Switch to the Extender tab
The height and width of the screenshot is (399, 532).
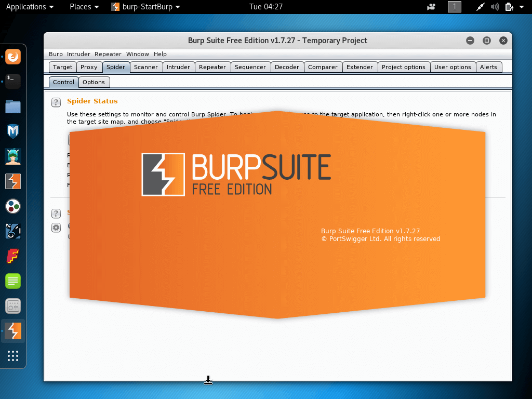pyautogui.click(x=360, y=67)
